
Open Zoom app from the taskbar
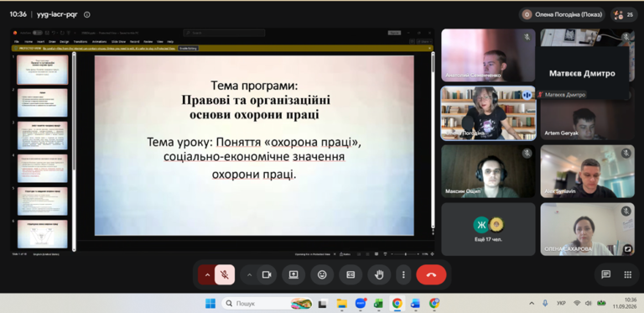(x=361, y=304)
